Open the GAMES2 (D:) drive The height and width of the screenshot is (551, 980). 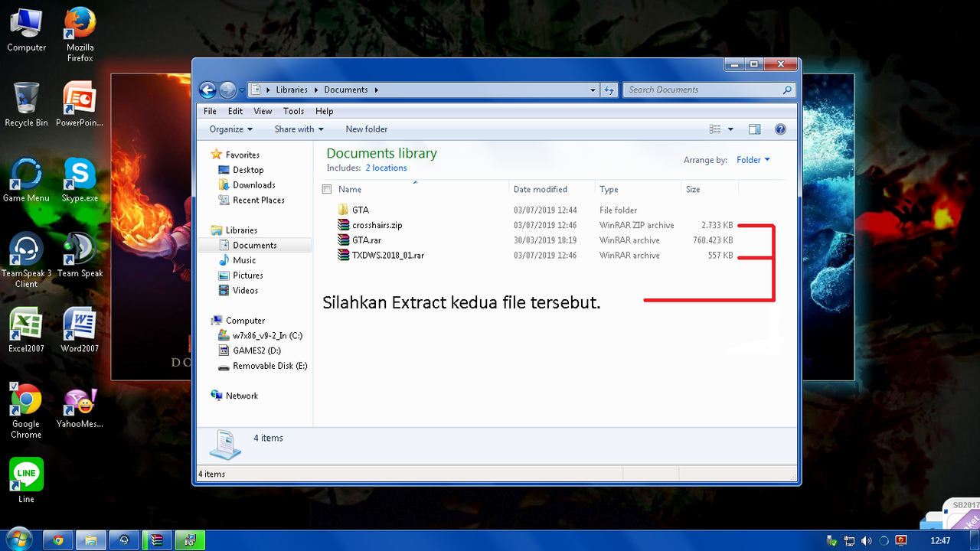(257, 350)
